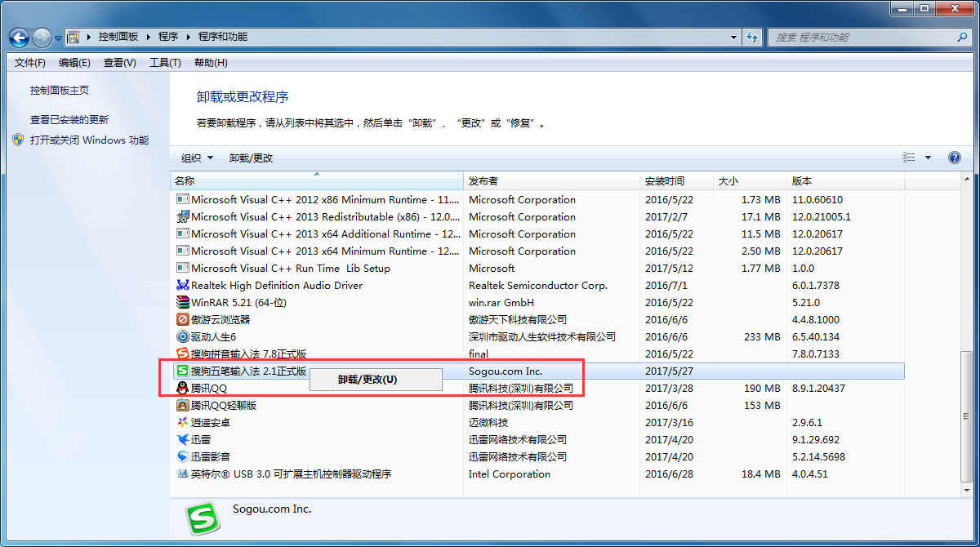Sort by the 发布者 column header
980x547 pixels.
(x=551, y=180)
